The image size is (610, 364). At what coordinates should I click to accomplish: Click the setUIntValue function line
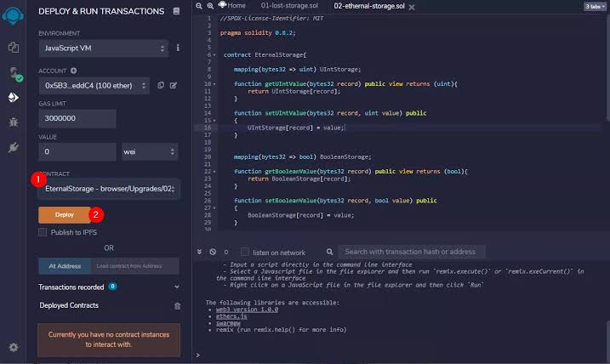click(330, 113)
